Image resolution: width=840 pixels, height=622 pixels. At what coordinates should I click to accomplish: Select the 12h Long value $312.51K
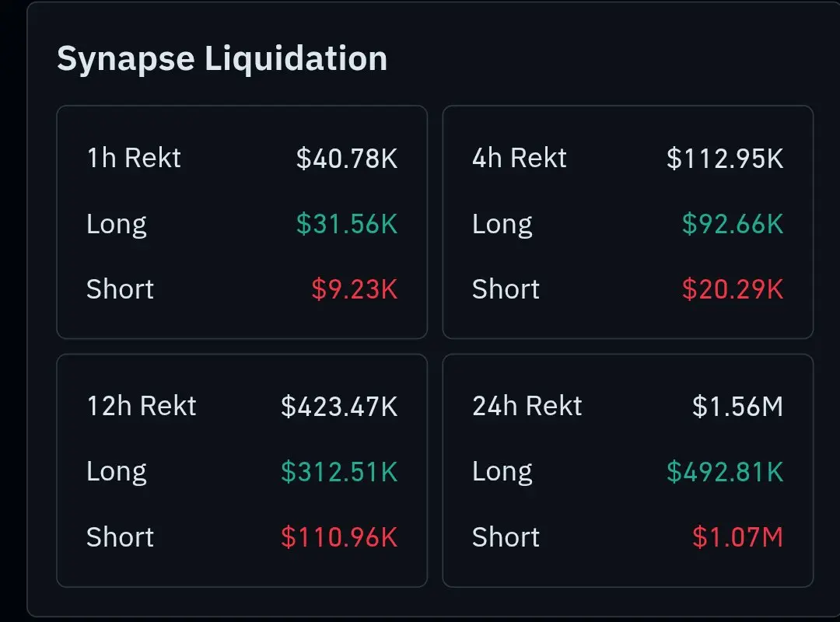(x=339, y=472)
